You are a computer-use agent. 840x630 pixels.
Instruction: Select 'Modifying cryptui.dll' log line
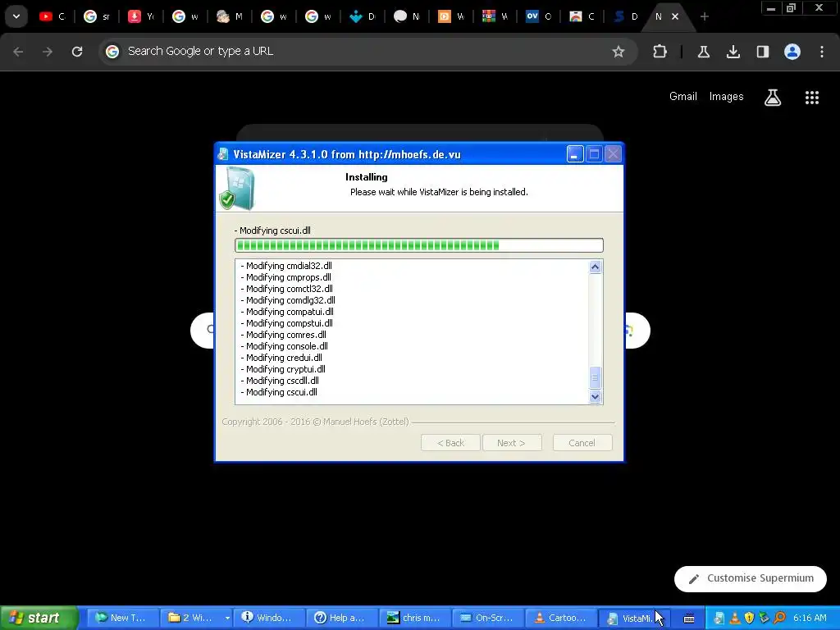[283, 369]
